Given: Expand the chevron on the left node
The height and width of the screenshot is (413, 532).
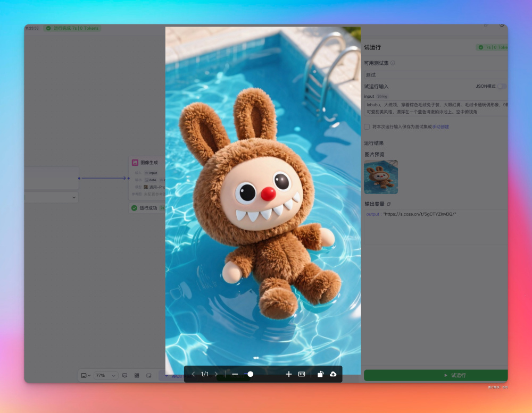Looking at the screenshot, I should point(74,197).
